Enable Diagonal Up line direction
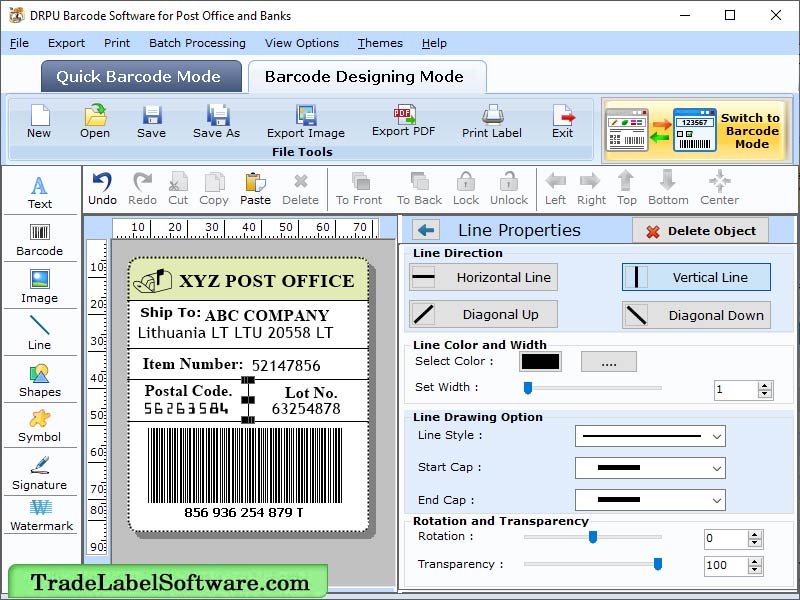This screenshot has height=600, width=800. pyautogui.click(x=482, y=314)
